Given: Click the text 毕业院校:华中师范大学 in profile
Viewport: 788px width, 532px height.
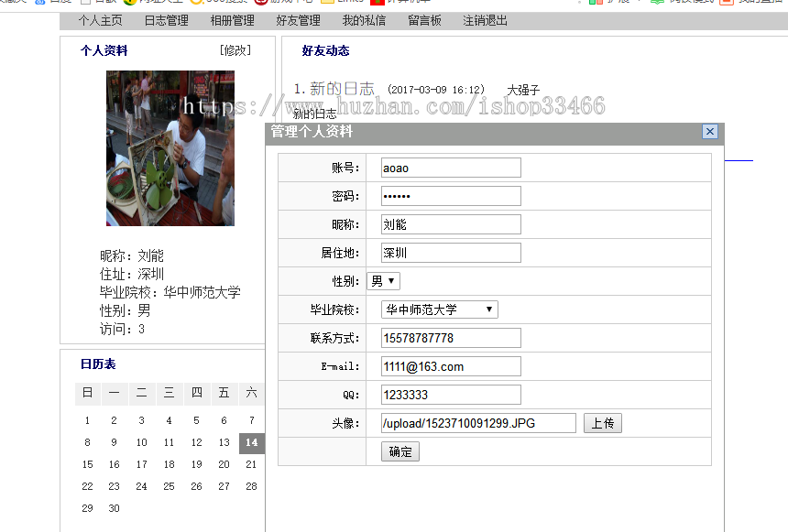Looking at the screenshot, I should coord(170,292).
